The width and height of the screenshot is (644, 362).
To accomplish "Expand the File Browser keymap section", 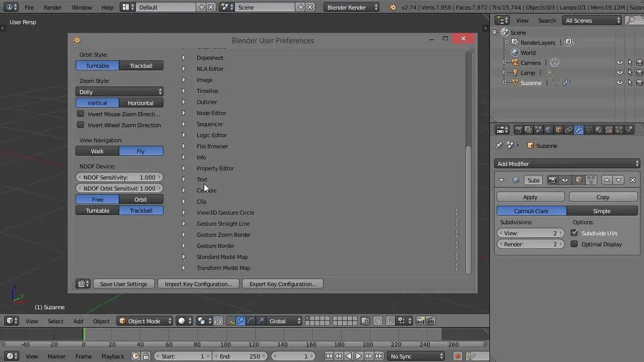I will click(x=184, y=146).
